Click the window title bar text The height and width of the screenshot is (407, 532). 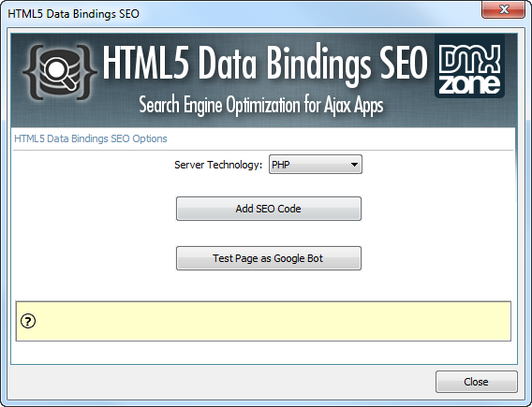click(x=73, y=14)
